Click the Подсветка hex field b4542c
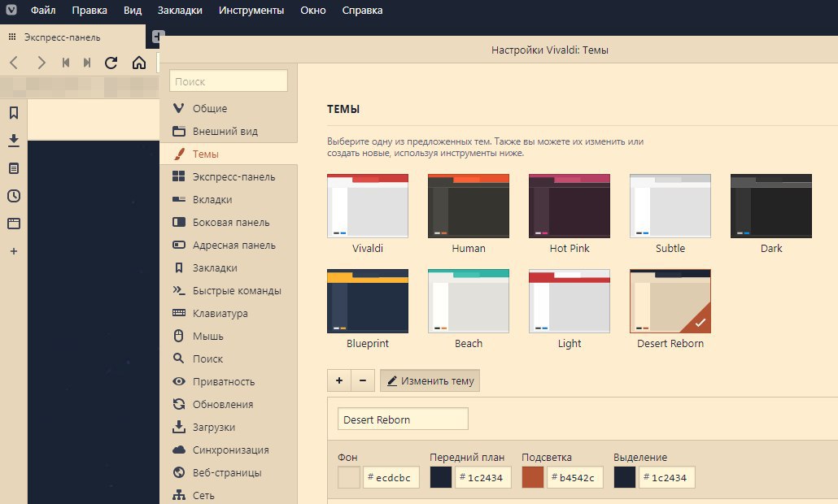The height and width of the screenshot is (504, 838). 575,477
